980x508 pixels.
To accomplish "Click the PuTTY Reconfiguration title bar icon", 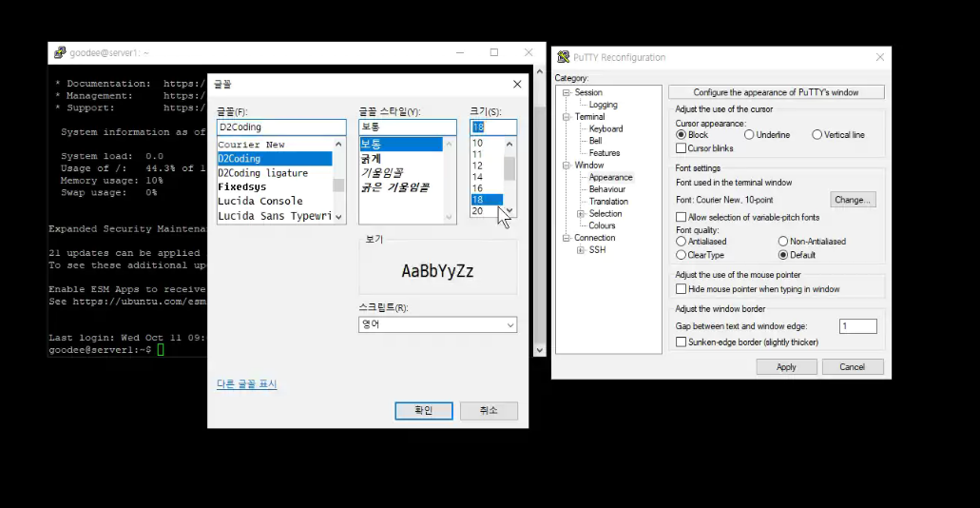I will (x=563, y=57).
